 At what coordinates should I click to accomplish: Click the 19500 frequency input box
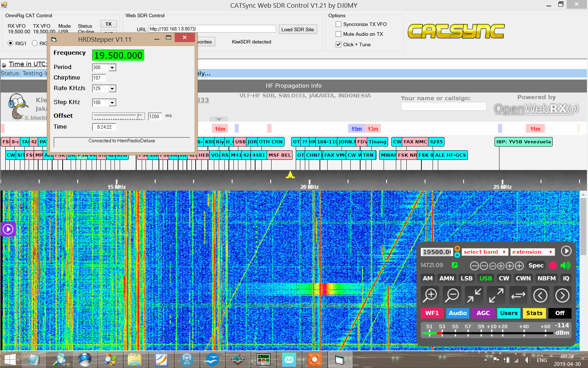[x=437, y=252]
